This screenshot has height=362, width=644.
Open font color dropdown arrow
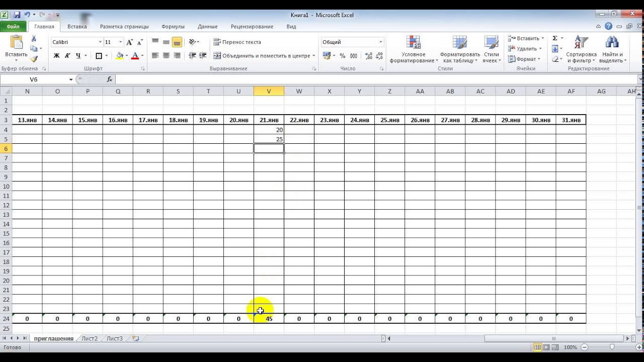[142, 56]
